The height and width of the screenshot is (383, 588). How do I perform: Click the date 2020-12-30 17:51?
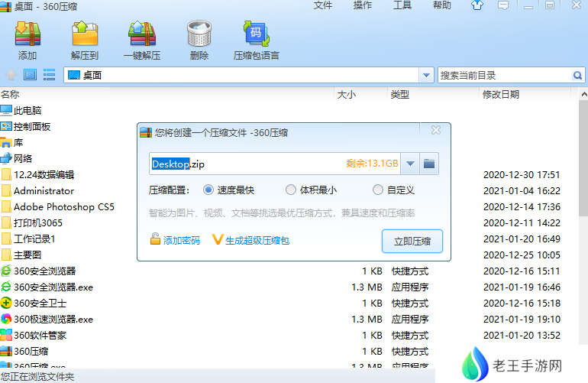point(522,174)
